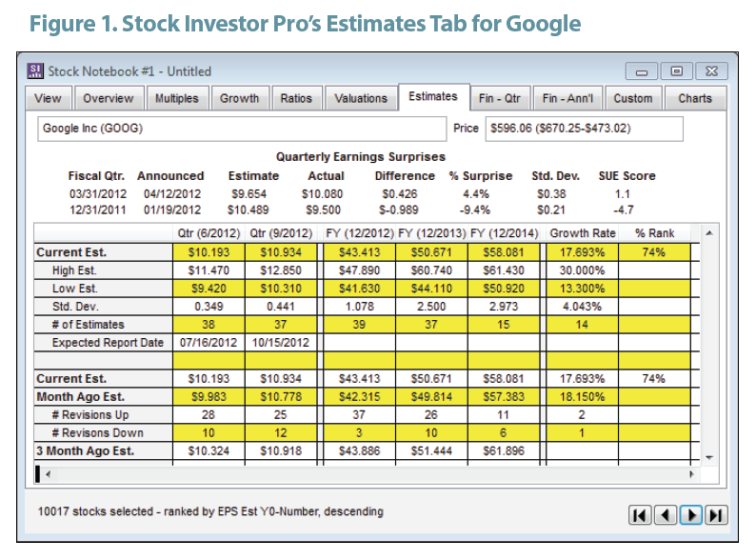Click the table scroll up arrow
The height and width of the screenshot is (560, 756).
coord(709,233)
